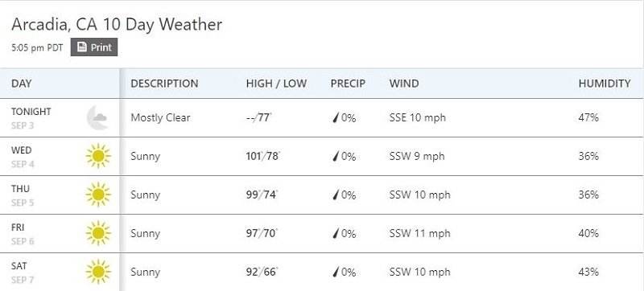Image resolution: width=644 pixels, height=291 pixels.
Task: Click the Print button
Action: click(94, 47)
